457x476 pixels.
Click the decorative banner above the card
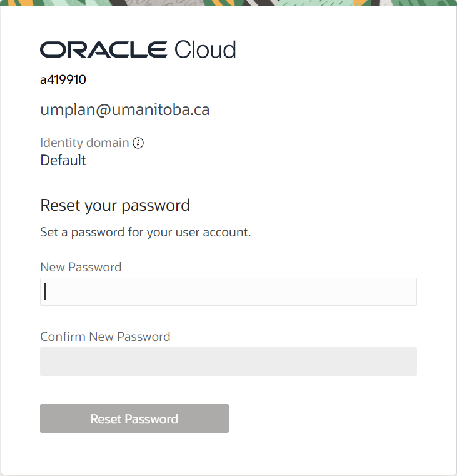point(228,3)
